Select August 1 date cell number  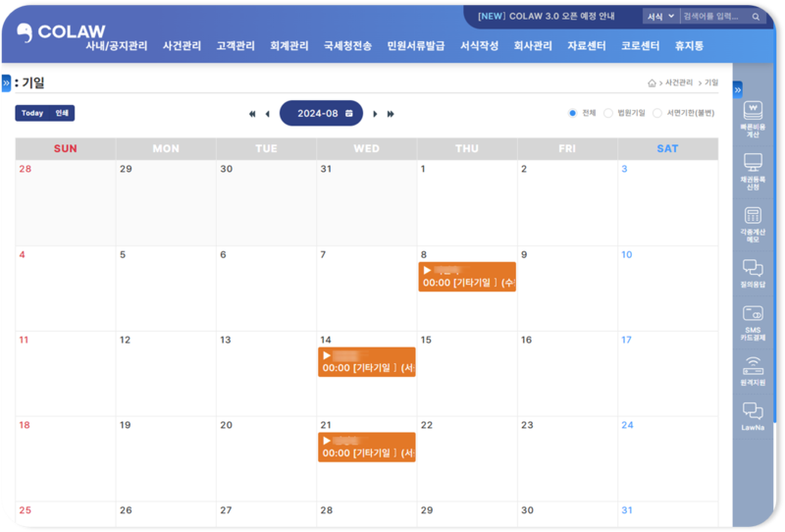[x=423, y=169]
